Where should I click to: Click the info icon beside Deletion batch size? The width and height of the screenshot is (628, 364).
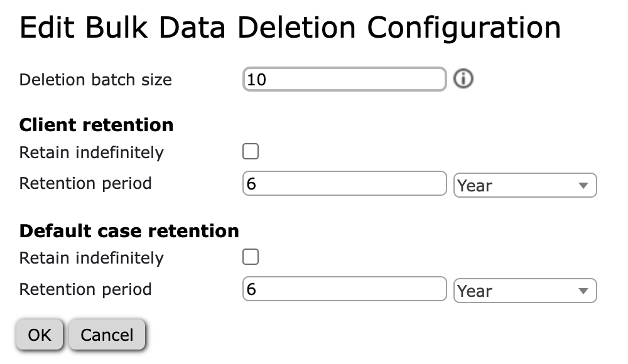[x=463, y=78]
